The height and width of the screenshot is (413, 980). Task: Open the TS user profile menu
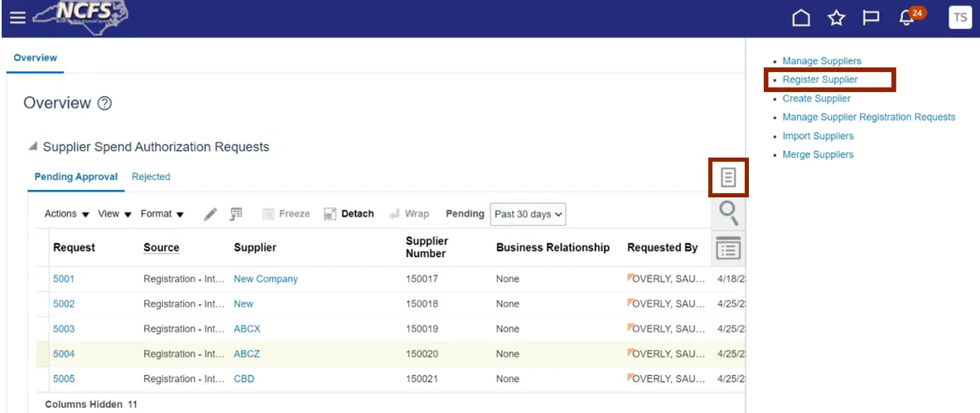pos(959,18)
